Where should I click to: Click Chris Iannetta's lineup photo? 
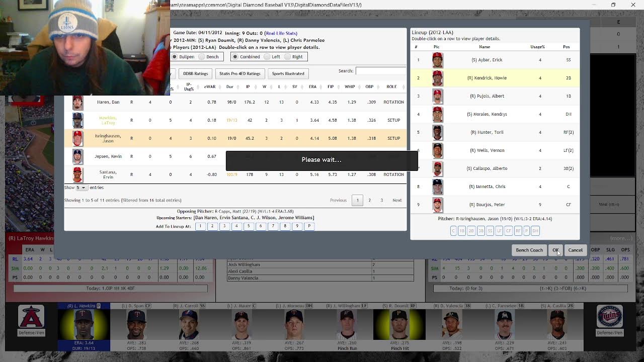437,187
